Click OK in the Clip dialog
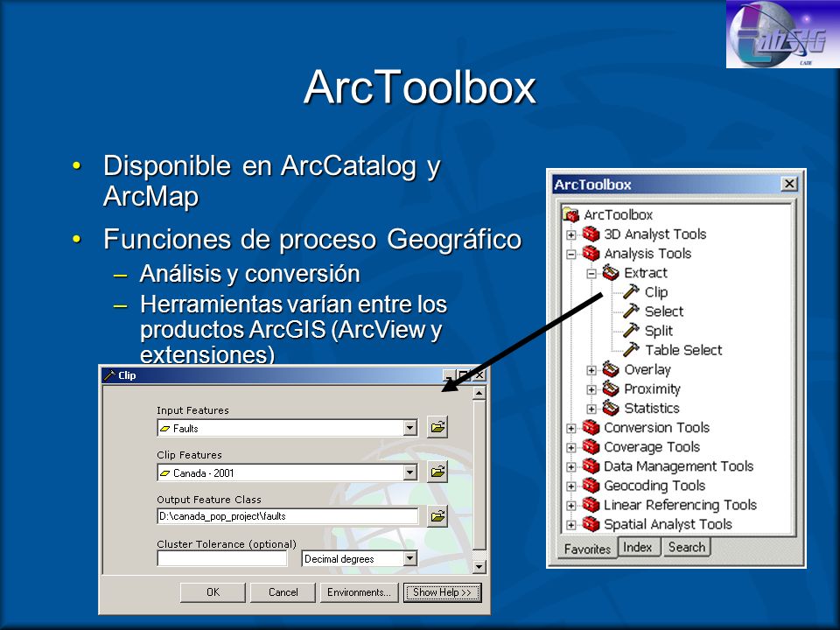Viewport: 840px width, 630px height. (213, 592)
